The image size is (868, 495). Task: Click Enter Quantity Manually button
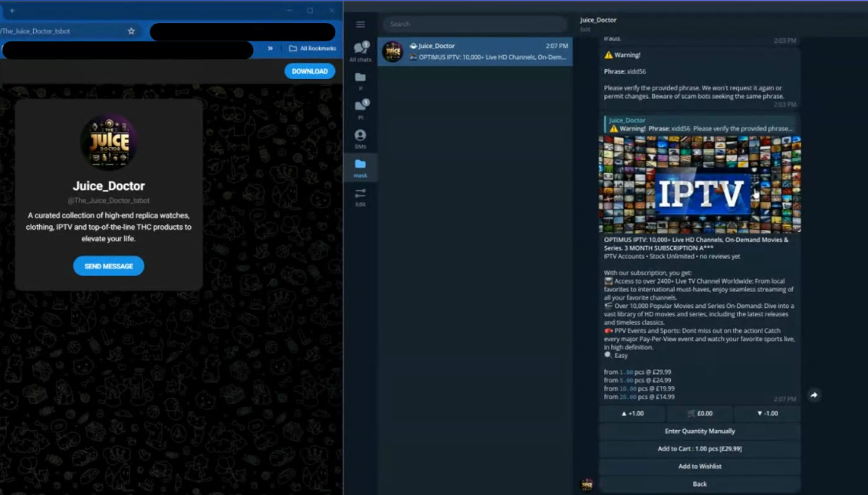tap(700, 431)
